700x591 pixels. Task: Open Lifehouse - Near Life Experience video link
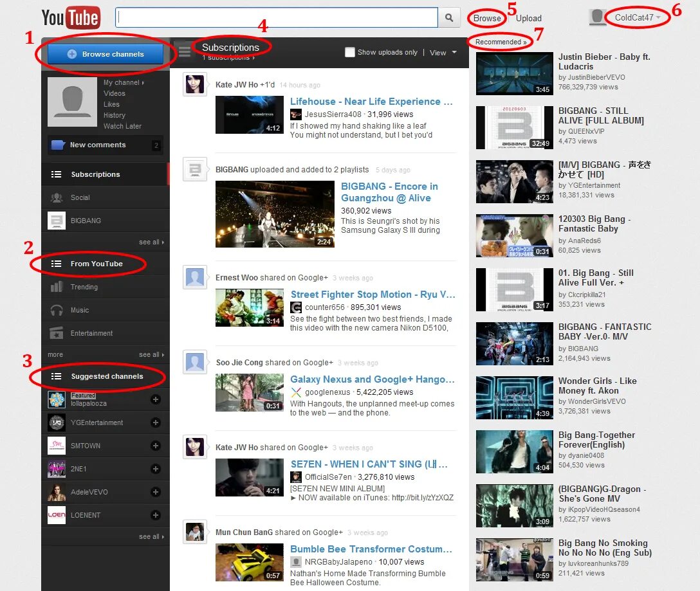pos(371,102)
